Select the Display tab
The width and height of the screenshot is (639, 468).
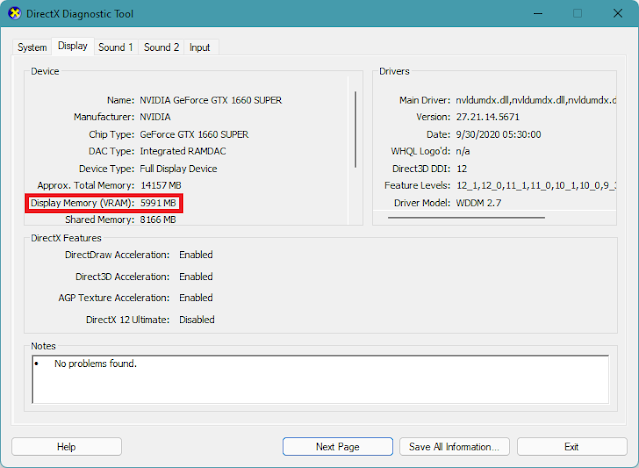[73, 46]
